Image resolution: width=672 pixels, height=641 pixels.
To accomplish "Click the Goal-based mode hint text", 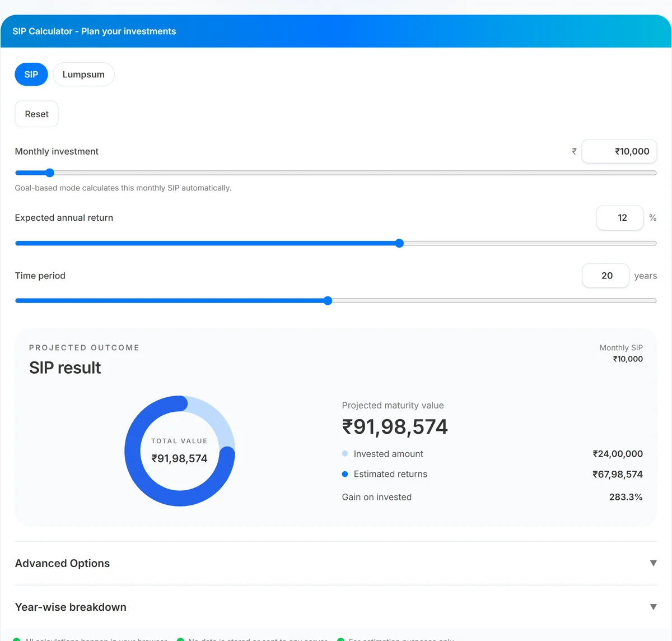I will [123, 188].
